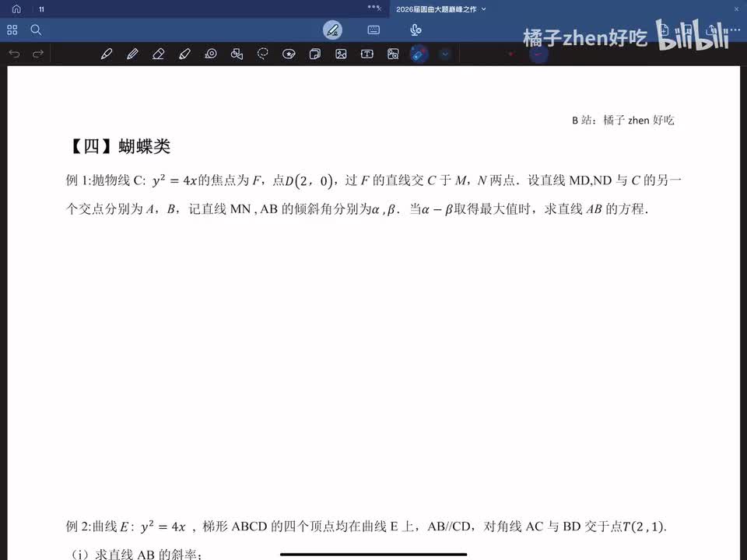
Task: Select the Highlighter tool
Action: (x=184, y=54)
